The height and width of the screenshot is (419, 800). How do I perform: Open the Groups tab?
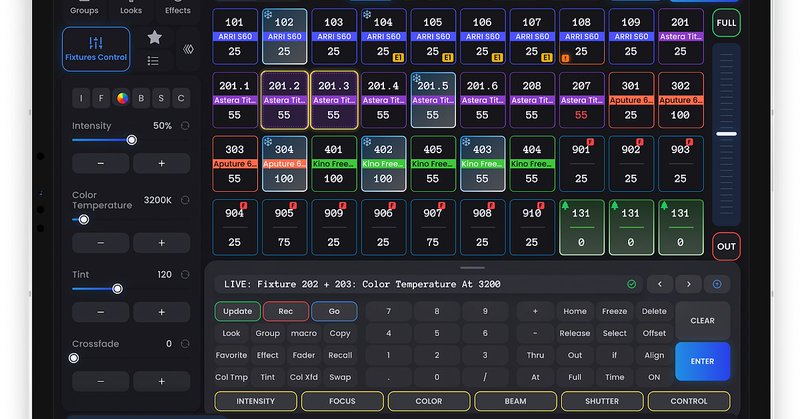pyautogui.click(x=84, y=9)
